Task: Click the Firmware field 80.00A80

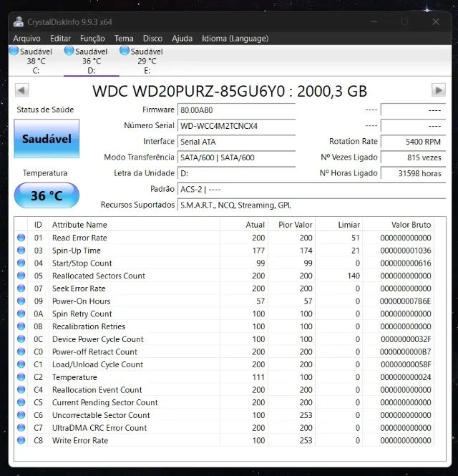Action: coord(236,110)
